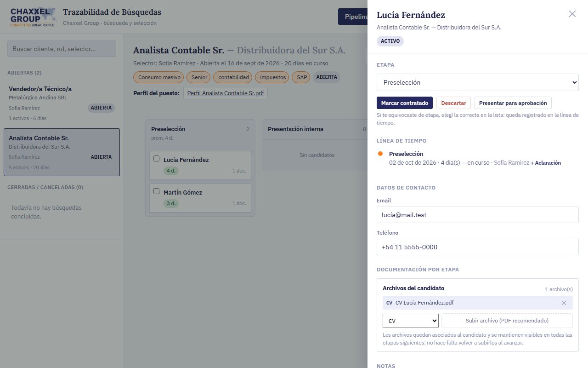588x368 pixels.
Task: Open the CV file type dropdown
Action: click(411, 321)
